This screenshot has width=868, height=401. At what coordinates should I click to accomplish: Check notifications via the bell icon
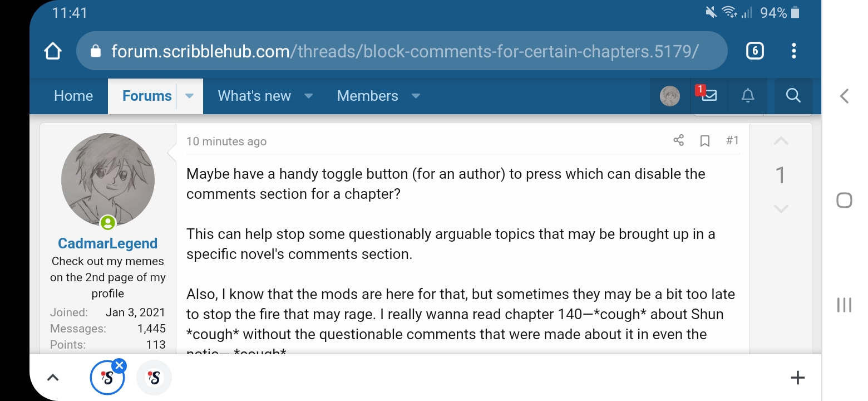tap(747, 96)
